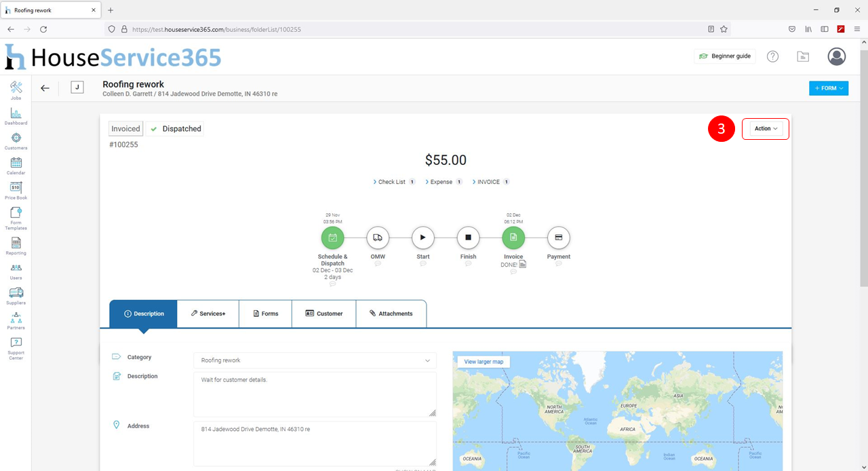Open the user profile avatar

(837, 56)
